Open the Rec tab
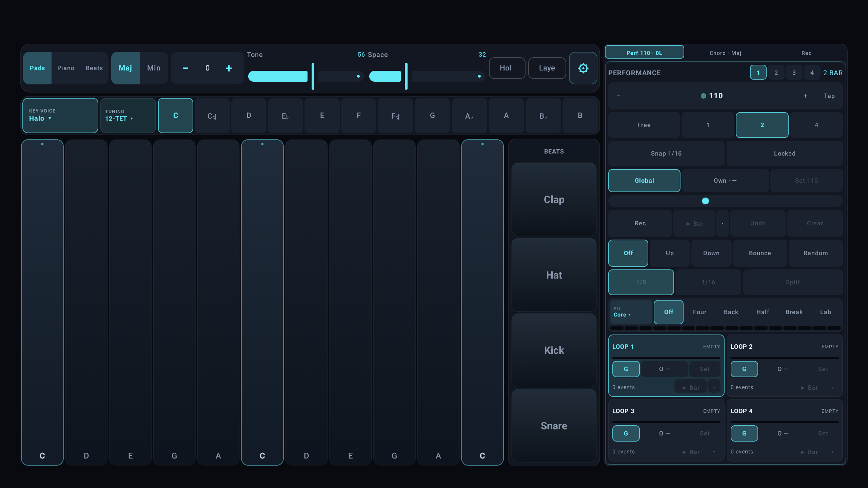Viewport: 868px width, 488px height. tap(806, 53)
